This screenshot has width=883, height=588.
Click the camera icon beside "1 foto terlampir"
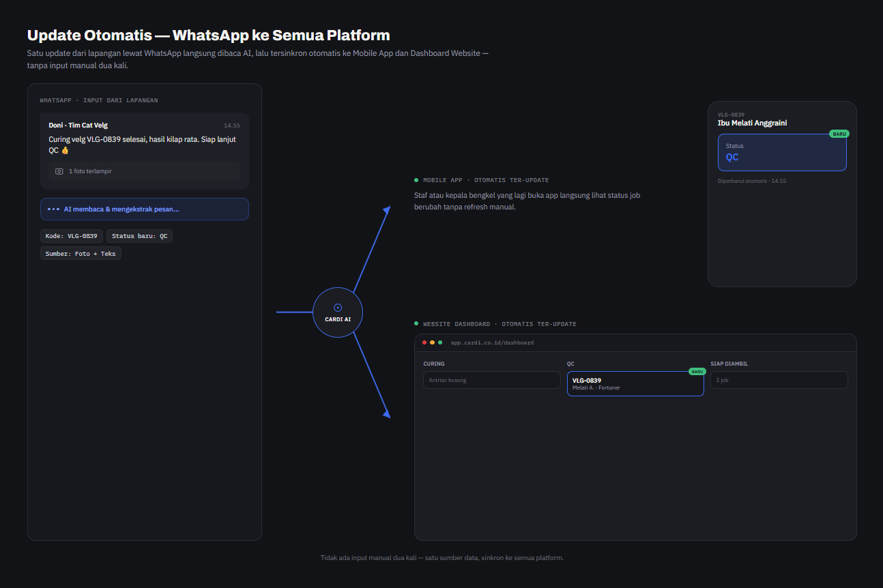pos(59,171)
